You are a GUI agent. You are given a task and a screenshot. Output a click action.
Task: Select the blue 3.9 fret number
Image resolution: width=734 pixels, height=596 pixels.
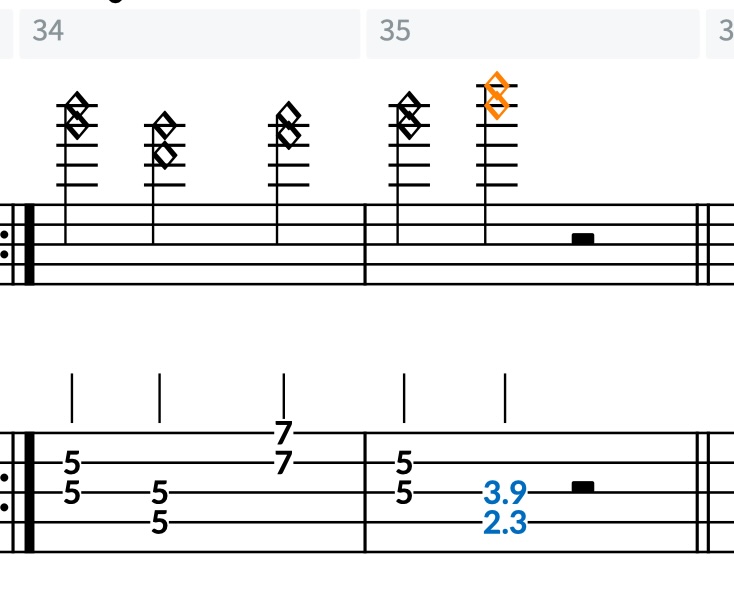point(505,493)
